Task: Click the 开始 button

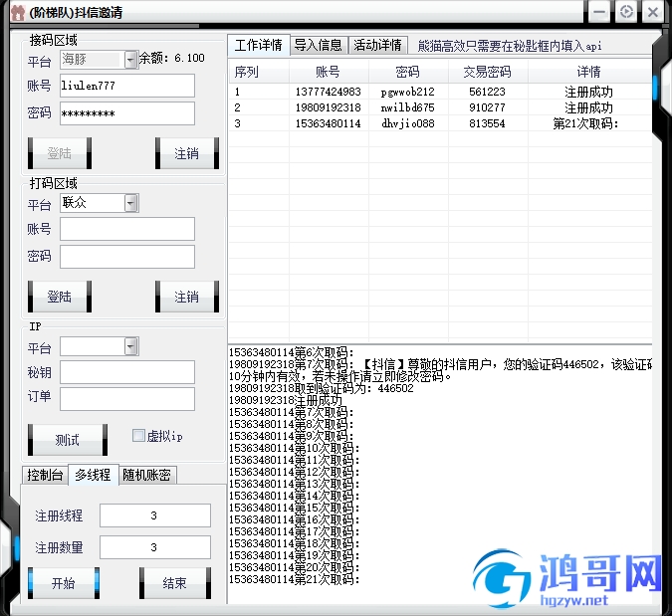Action: coord(64,583)
